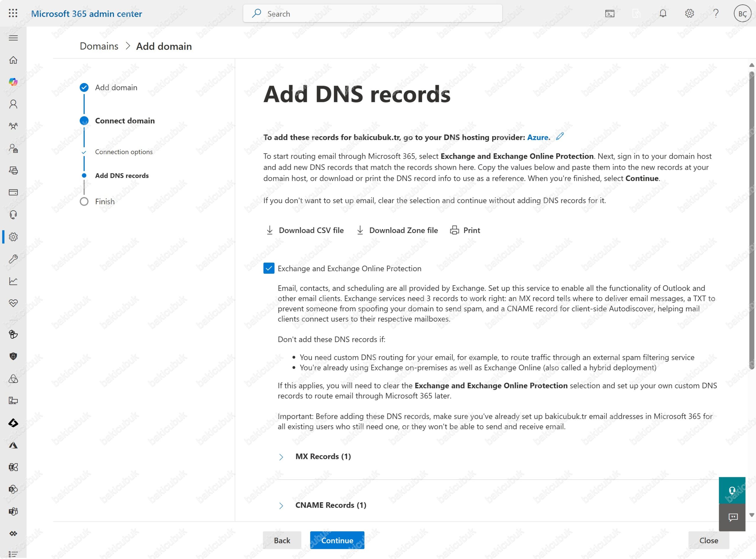
Task: Click pencil icon to edit DNS provider
Action: tap(560, 136)
